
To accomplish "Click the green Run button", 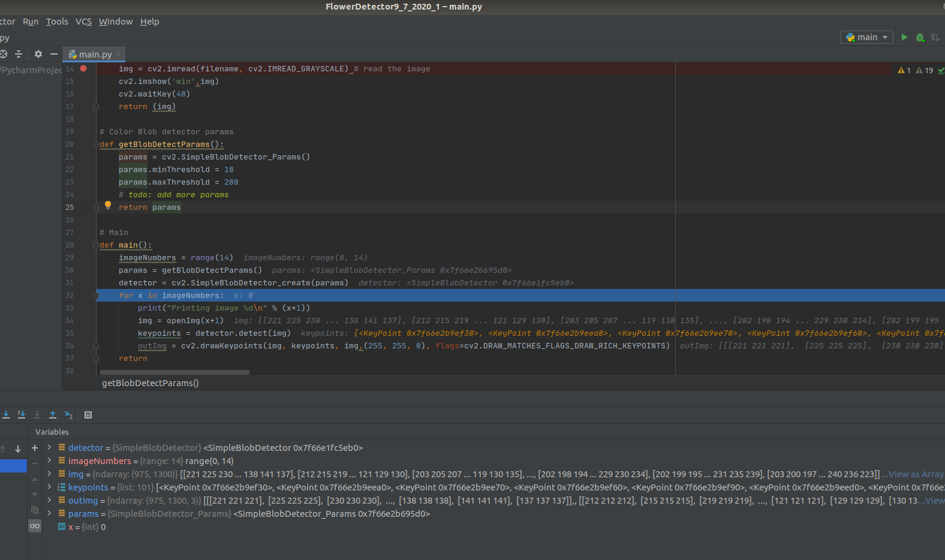I will [x=904, y=37].
